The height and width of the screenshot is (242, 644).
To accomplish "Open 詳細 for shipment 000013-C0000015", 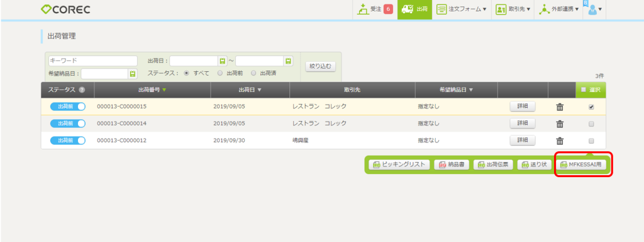I will pos(523,106).
